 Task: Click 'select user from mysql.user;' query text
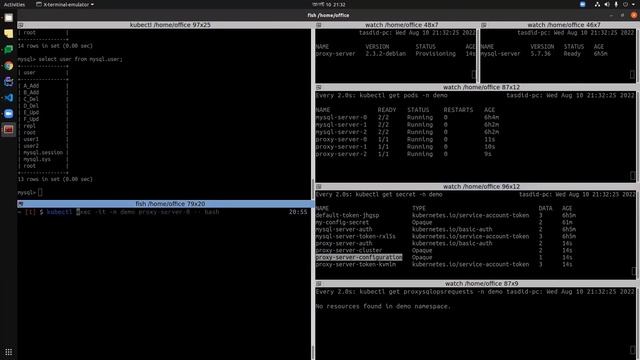(x=80, y=59)
